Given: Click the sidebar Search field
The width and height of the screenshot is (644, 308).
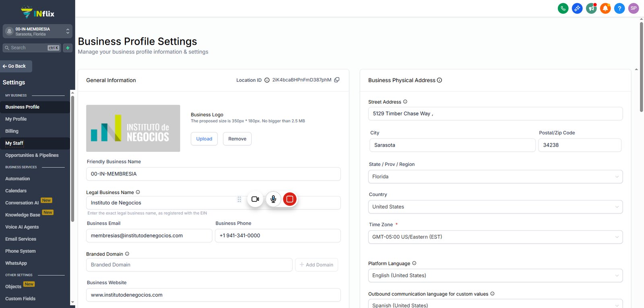Looking at the screenshot, I should (32, 48).
